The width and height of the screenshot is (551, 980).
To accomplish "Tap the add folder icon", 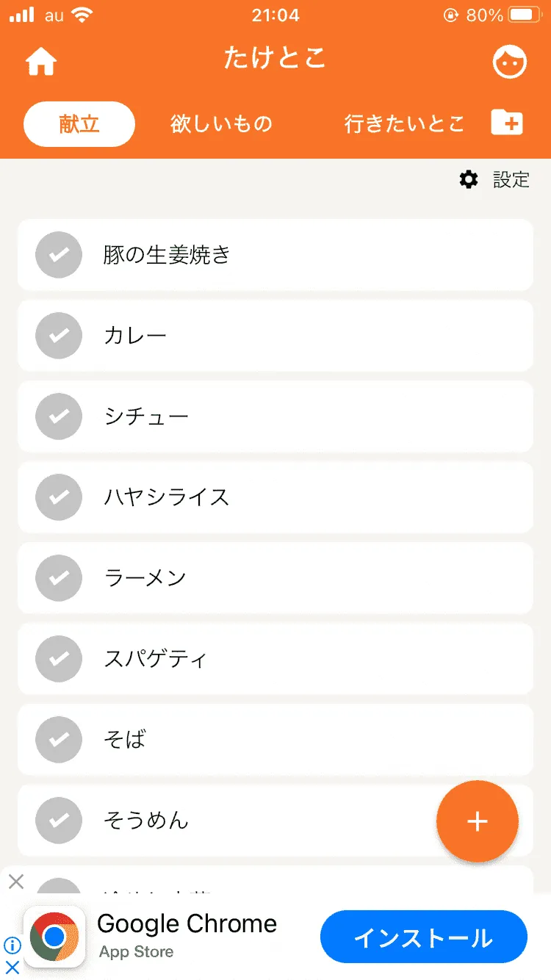I will [507, 123].
